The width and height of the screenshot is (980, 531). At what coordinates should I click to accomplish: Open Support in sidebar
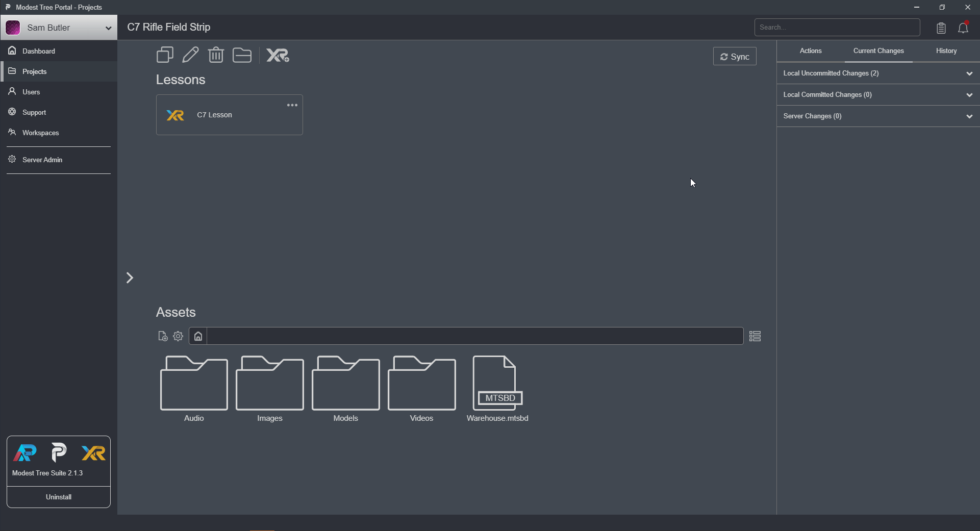[59, 112]
